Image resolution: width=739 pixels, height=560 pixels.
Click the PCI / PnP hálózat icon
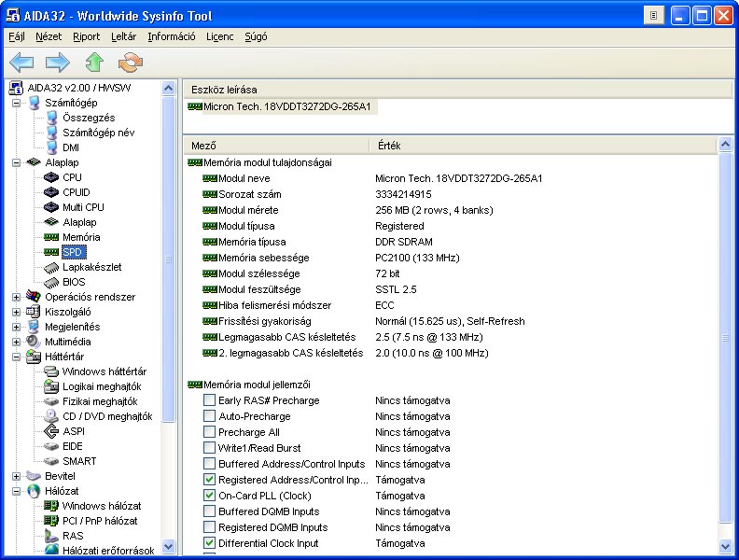click(x=51, y=521)
